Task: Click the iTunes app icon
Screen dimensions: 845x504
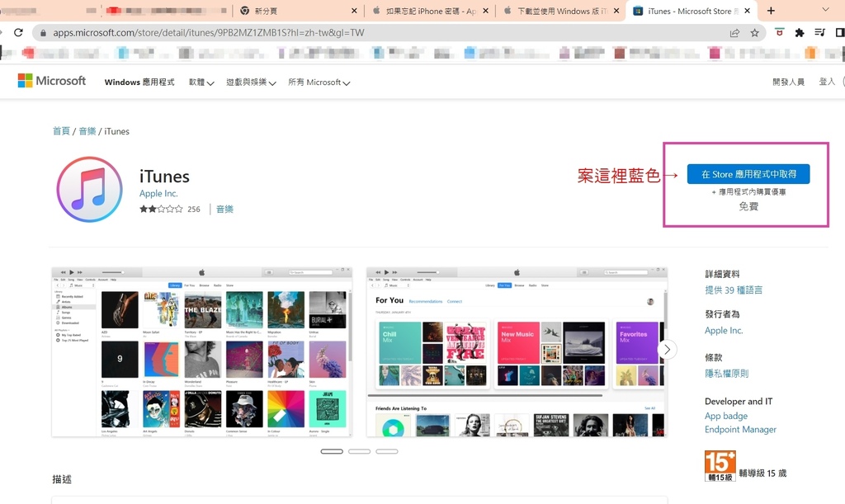Action: click(x=89, y=190)
